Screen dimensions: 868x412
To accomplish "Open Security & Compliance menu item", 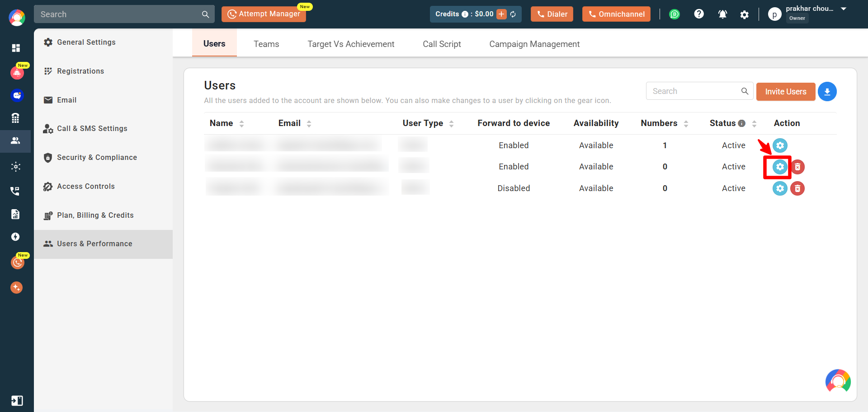I will point(103,157).
